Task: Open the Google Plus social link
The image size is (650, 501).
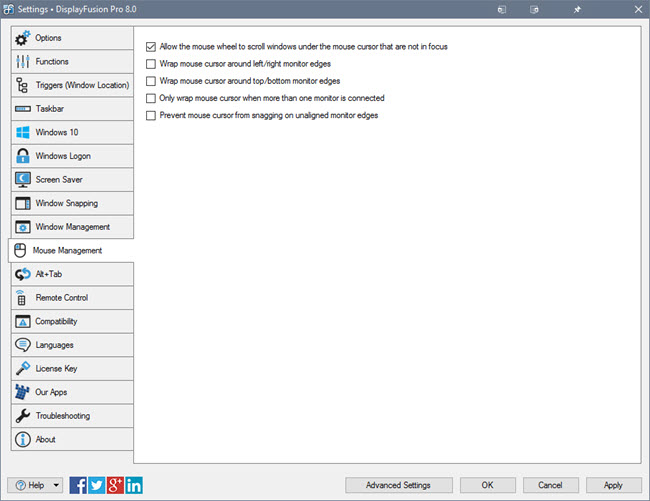Action: point(115,485)
